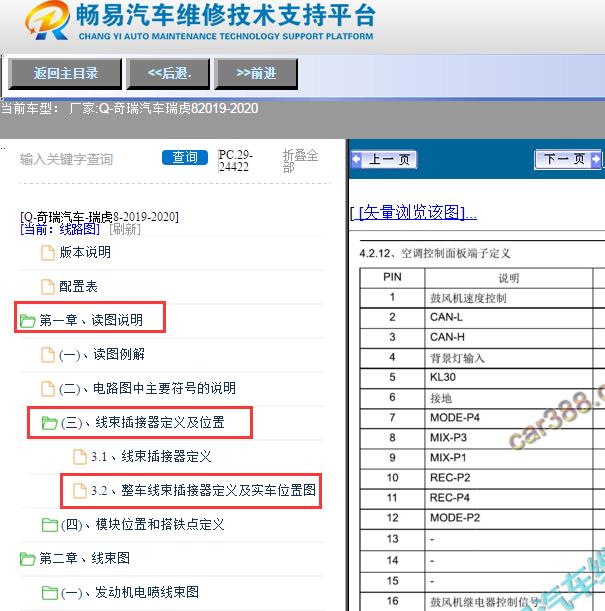This screenshot has height=611, width=605.
Task: Click right arrow icon on 下一页
Action: pyautogui.click(x=596, y=159)
